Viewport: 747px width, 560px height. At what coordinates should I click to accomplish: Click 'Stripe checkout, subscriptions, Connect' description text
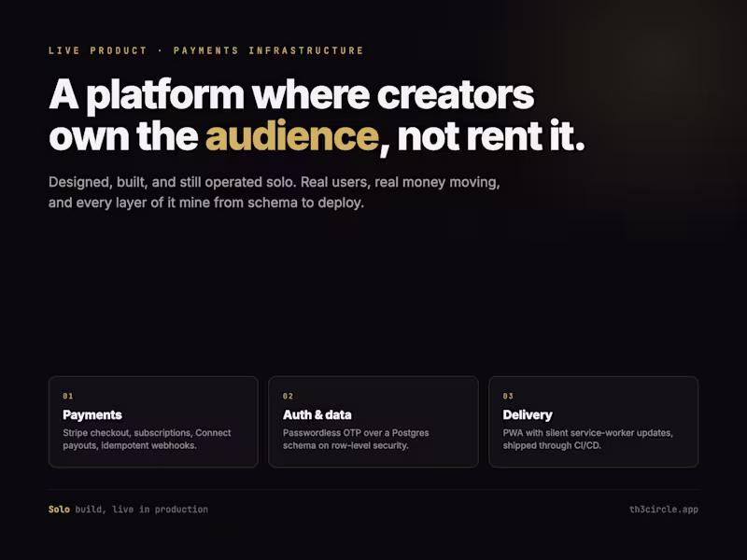pos(147,433)
